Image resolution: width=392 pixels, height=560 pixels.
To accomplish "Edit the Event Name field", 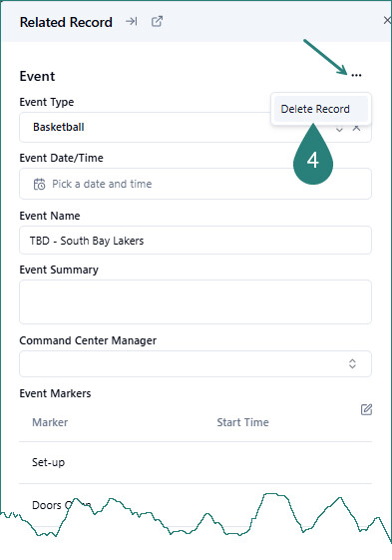I will (x=196, y=241).
